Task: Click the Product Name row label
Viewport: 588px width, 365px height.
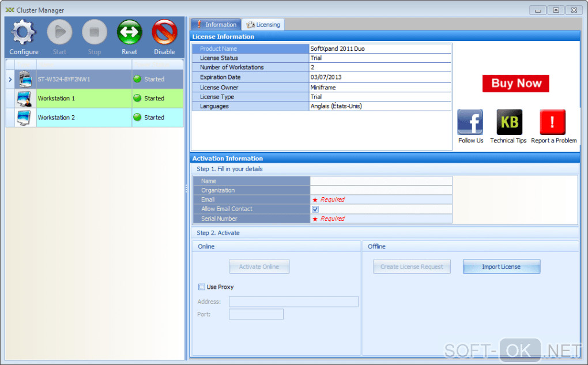Action: pyautogui.click(x=218, y=49)
